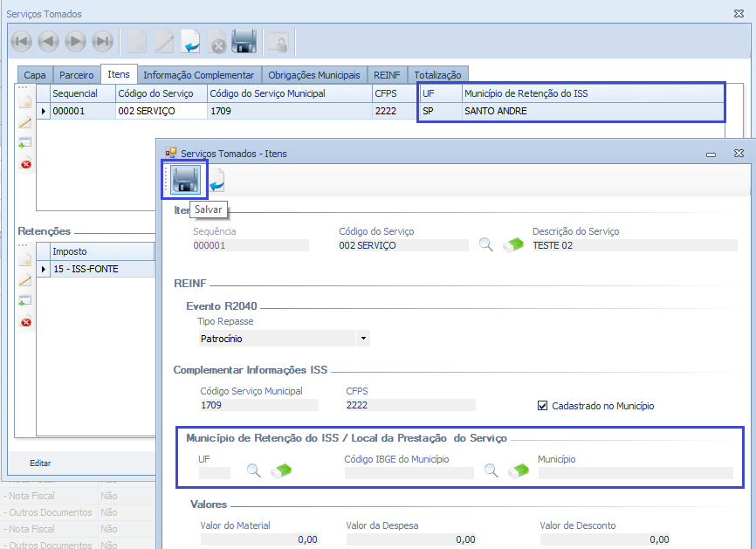
Task: Click the undo arrow in the Itens dialog
Action: (x=216, y=181)
